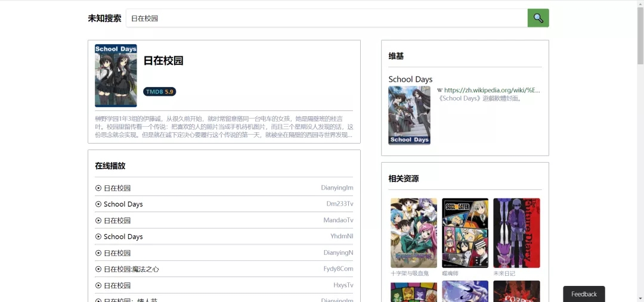
Task: Click the play icon on the Fydy8Com row
Action: tap(98, 269)
